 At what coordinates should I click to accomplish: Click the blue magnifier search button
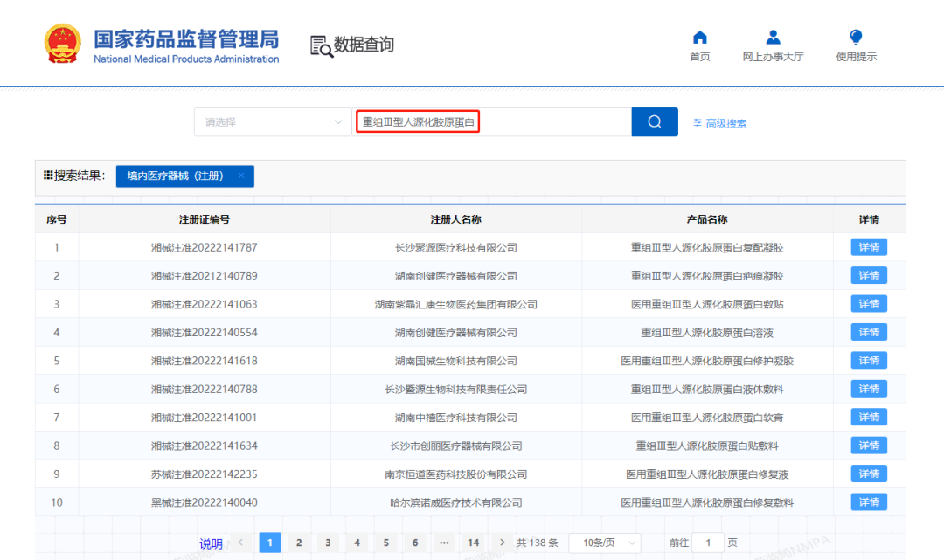654,121
